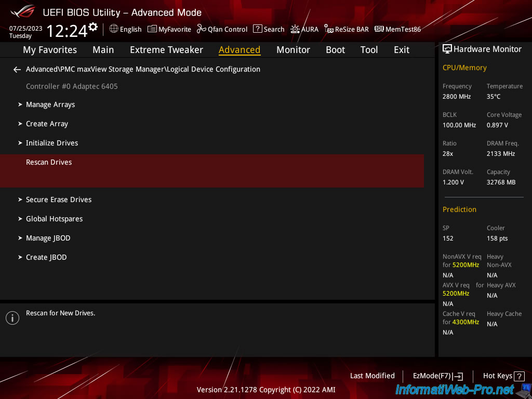Click the 158 pts cooler value
The image size is (532, 399).
click(x=497, y=238)
